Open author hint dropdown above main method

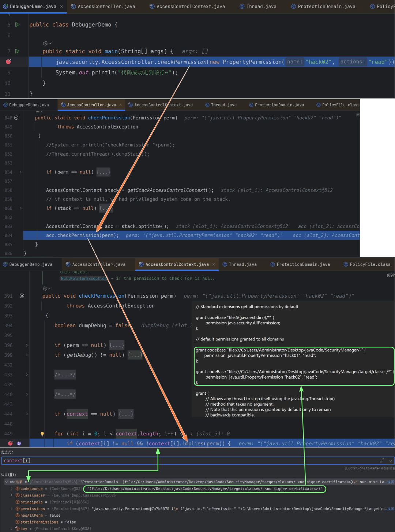(47, 43)
